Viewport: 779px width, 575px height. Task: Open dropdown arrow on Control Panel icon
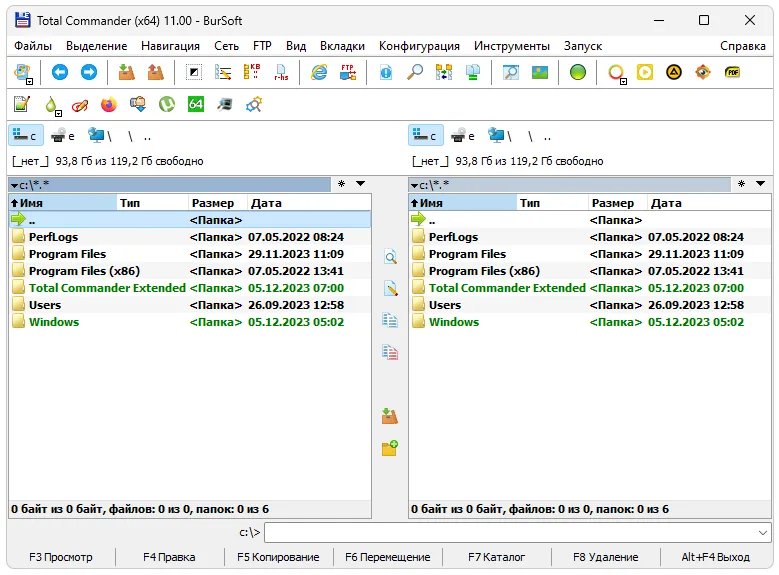pos(30,82)
